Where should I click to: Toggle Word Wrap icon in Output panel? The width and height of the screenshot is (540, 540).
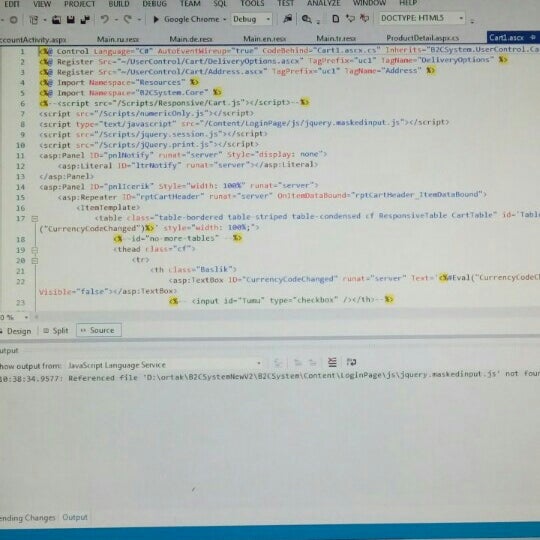351,362
